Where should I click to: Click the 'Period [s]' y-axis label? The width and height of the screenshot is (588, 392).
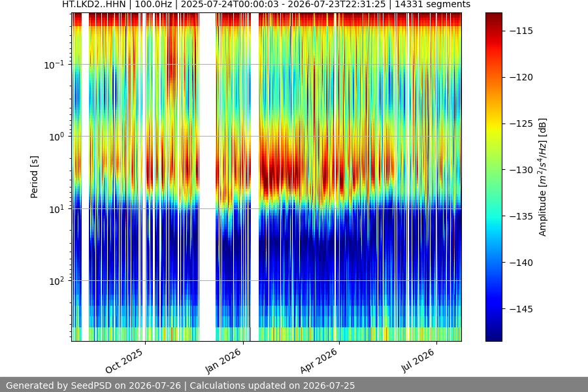[34, 177]
